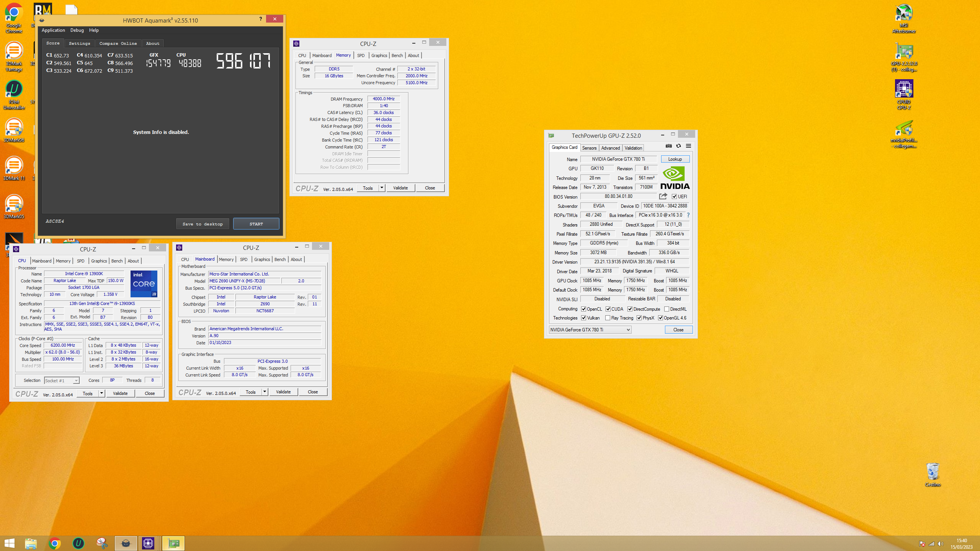Open Snipping Tool from the taskbar
The image size is (980, 551).
102,543
